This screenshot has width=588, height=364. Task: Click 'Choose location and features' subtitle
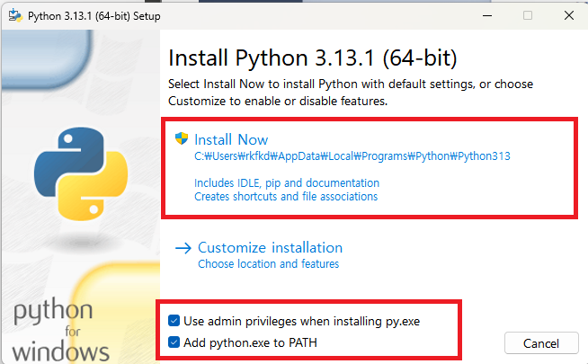[x=269, y=264]
